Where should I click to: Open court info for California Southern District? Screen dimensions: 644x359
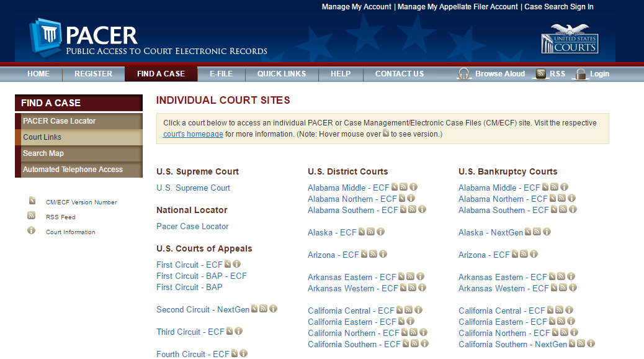(x=424, y=343)
